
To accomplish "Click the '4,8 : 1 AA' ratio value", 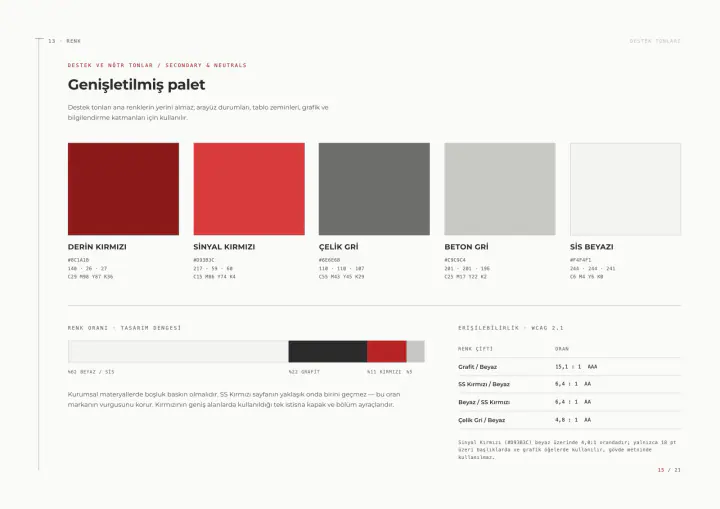I will click(573, 420).
